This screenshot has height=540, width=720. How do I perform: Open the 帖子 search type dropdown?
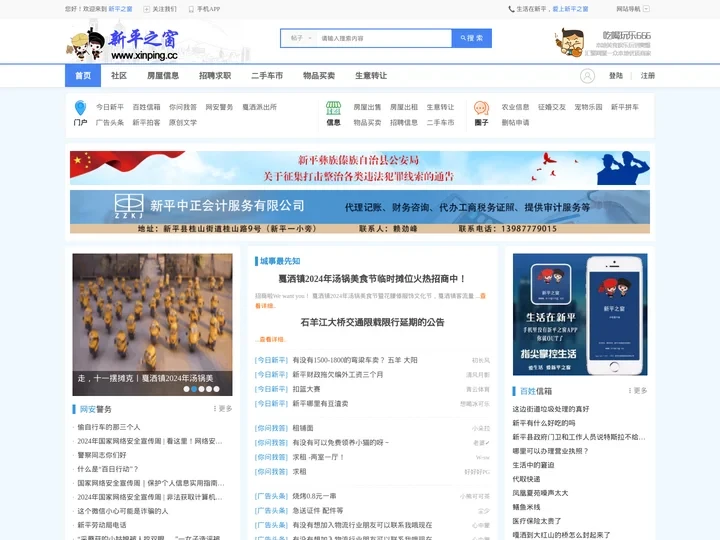301,38
